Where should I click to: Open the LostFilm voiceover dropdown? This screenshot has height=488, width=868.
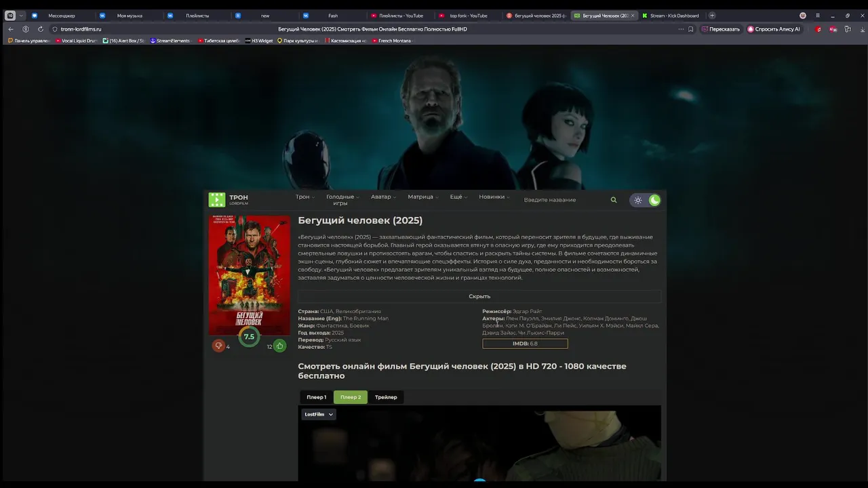click(319, 414)
